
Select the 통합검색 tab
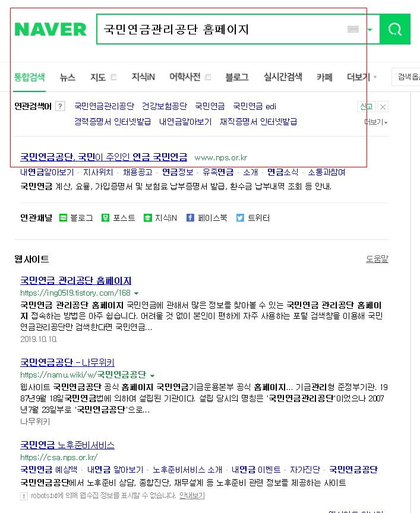point(30,77)
